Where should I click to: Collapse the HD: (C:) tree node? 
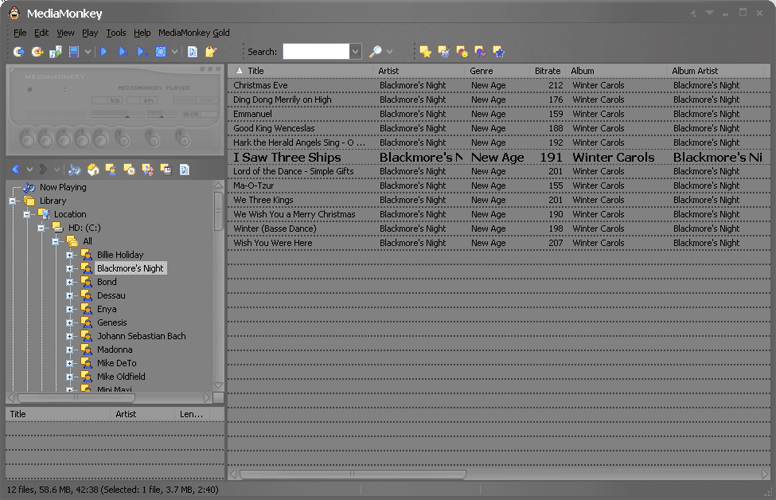(x=41, y=228)
